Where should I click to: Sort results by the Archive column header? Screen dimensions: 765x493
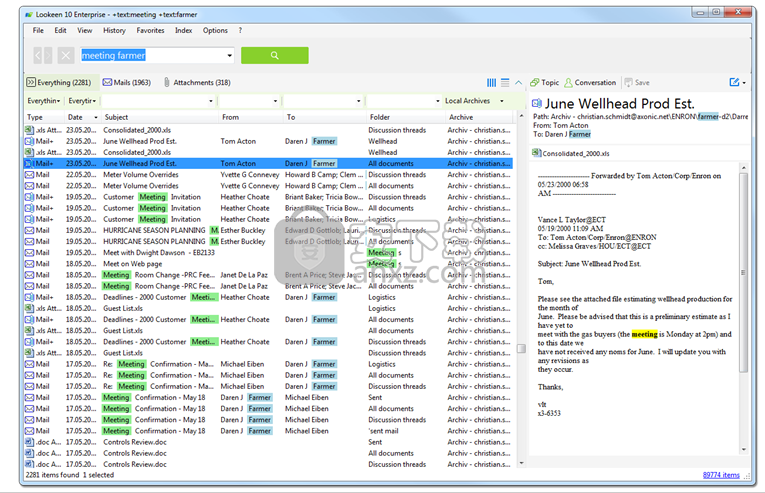tap(479, 118)
